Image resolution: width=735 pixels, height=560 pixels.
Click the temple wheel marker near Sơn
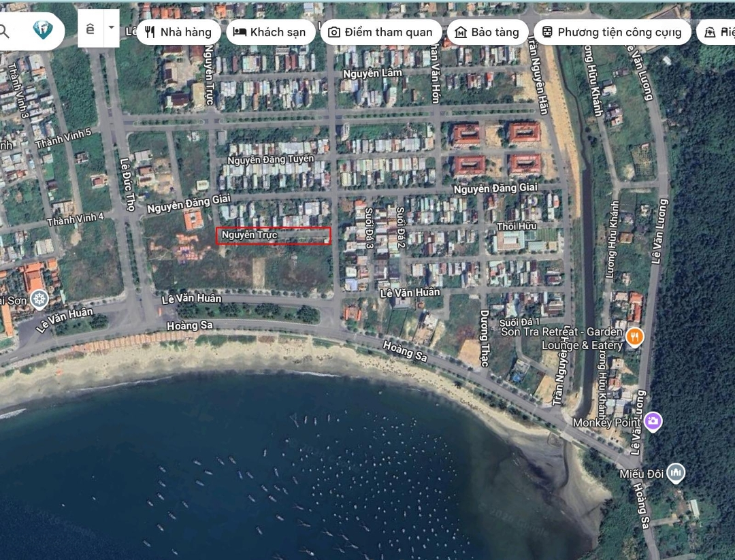(x=40, y=298)
